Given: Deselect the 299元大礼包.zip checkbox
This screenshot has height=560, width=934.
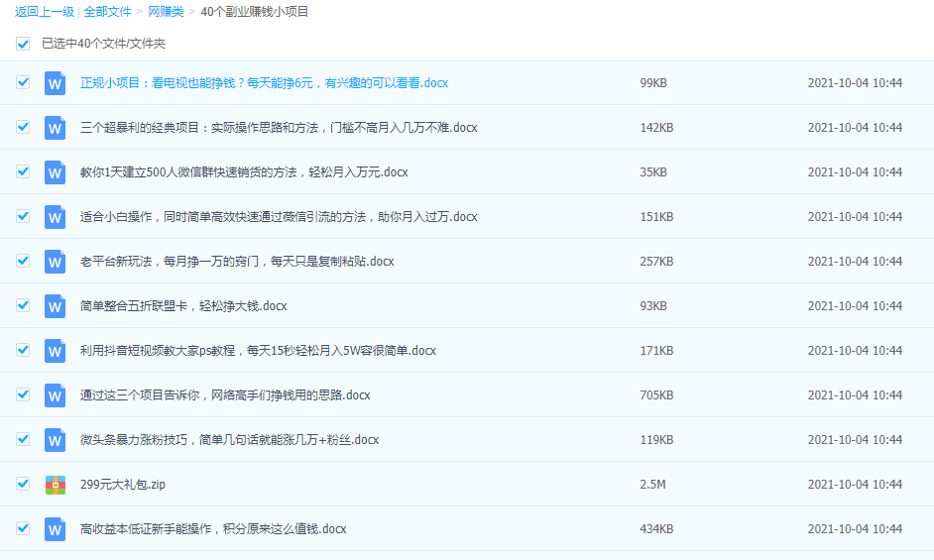Looking at the screenshot, I should pyautogui.click(x=23, y=484).
